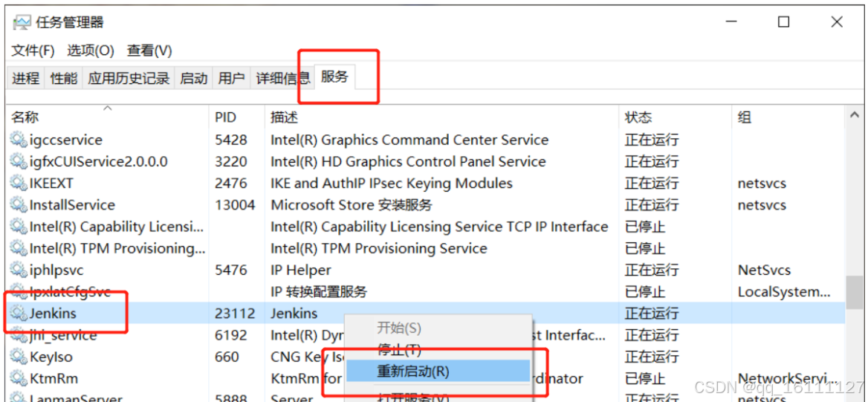This screenshot has width=868, height=402.
Task: Switch to the 详细信息 tab
Action: (x=283, y=79)
